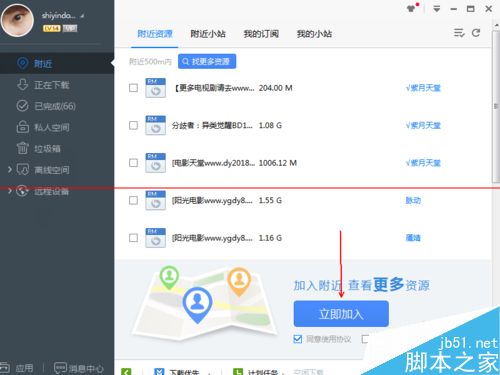Switch to the 我的订阅 tab
Viewport: 500px width, 375px height.
point(261,34)
